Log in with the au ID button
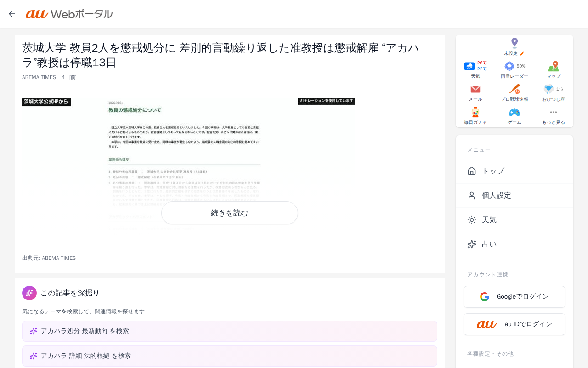This screenshot has height=368, width=588. pyautogui.click(x=514, y=324)
